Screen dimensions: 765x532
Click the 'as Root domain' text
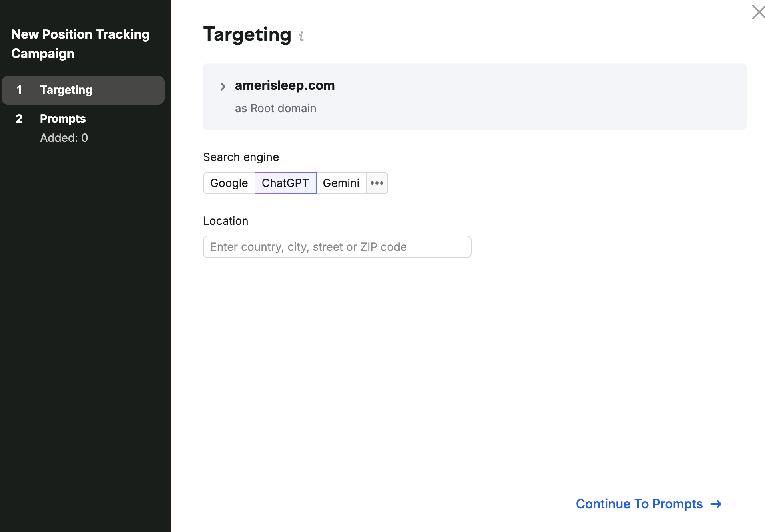point(276,108)
